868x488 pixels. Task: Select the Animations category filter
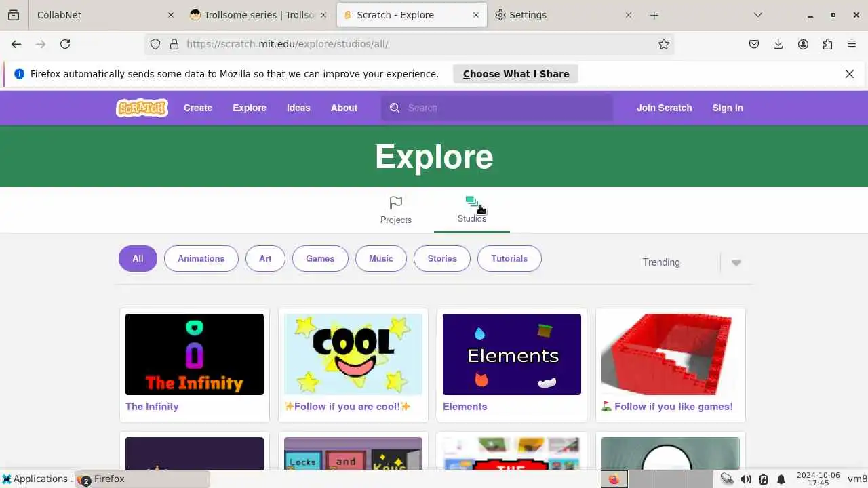point(201,258)
